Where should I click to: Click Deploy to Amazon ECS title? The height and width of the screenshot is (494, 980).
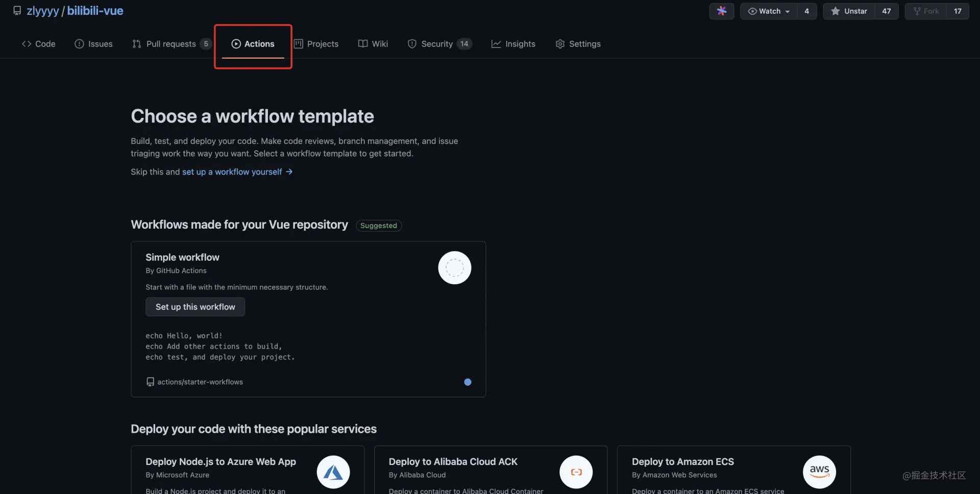click(682, 461)
